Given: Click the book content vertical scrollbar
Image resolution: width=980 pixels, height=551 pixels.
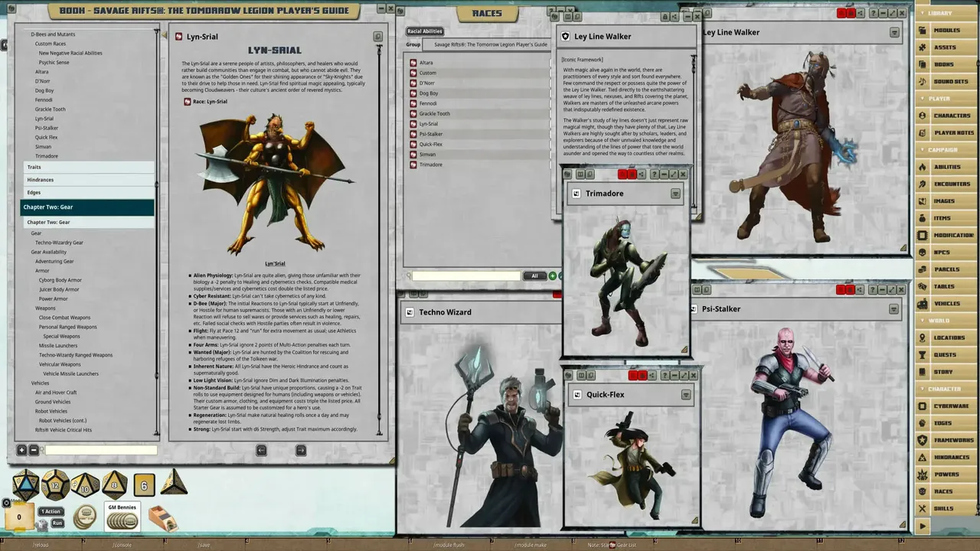Looking at the screenshot, I should [378, 240].
